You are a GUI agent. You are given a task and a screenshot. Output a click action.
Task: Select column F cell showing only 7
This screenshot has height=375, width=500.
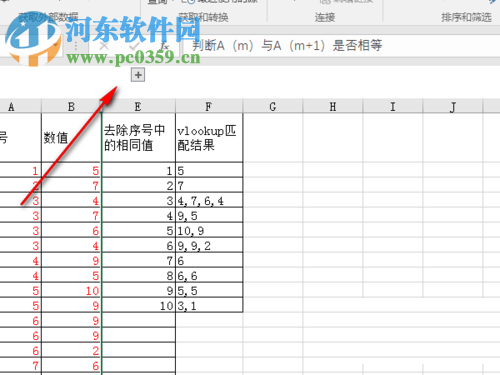point(209,185)
